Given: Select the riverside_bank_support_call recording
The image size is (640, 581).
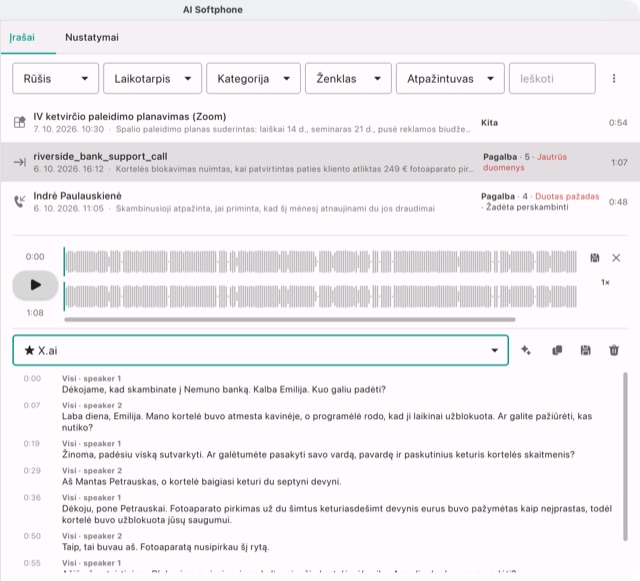Looking at the screenshot, I should tap(320, 162).
